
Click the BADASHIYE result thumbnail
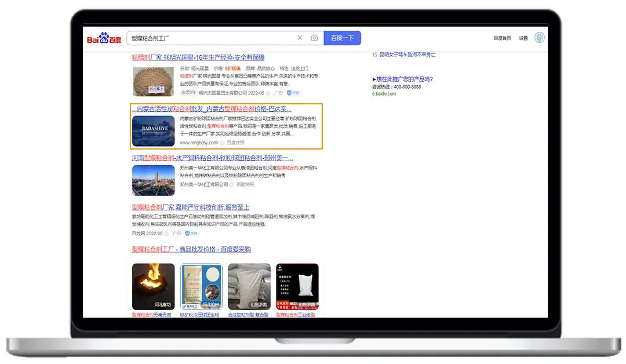(x=153, y=131)
